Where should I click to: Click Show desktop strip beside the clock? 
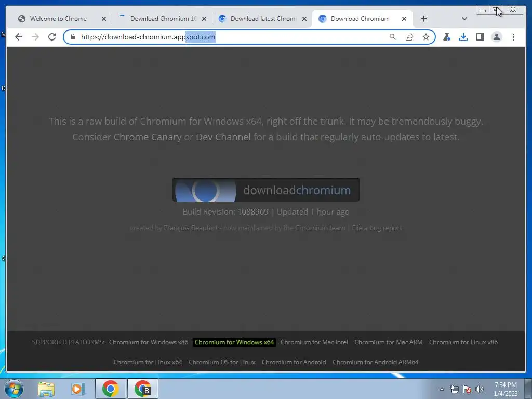coord(528,389)
